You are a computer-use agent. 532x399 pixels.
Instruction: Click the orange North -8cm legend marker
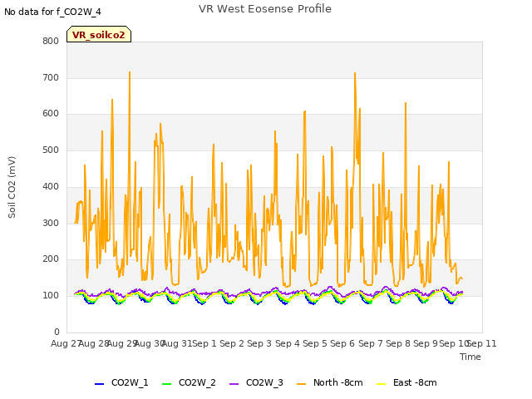pyautogui.click(x=301, y=384)
